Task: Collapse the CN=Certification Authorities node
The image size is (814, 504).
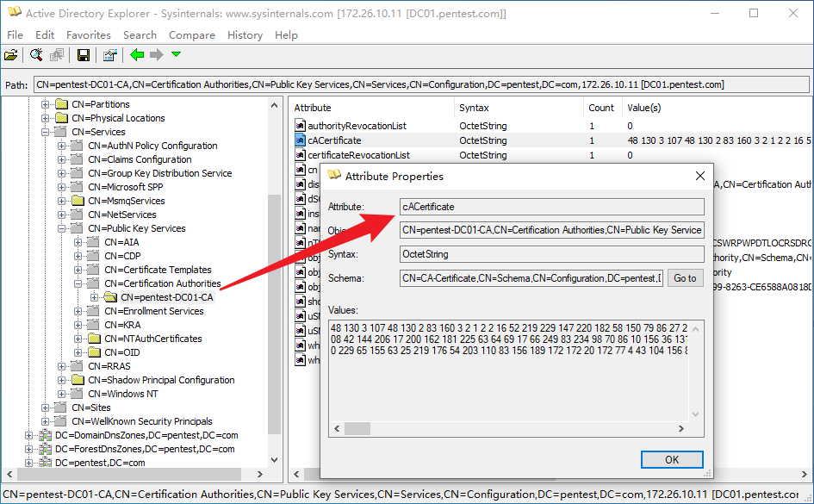Action: coord(78,283)
